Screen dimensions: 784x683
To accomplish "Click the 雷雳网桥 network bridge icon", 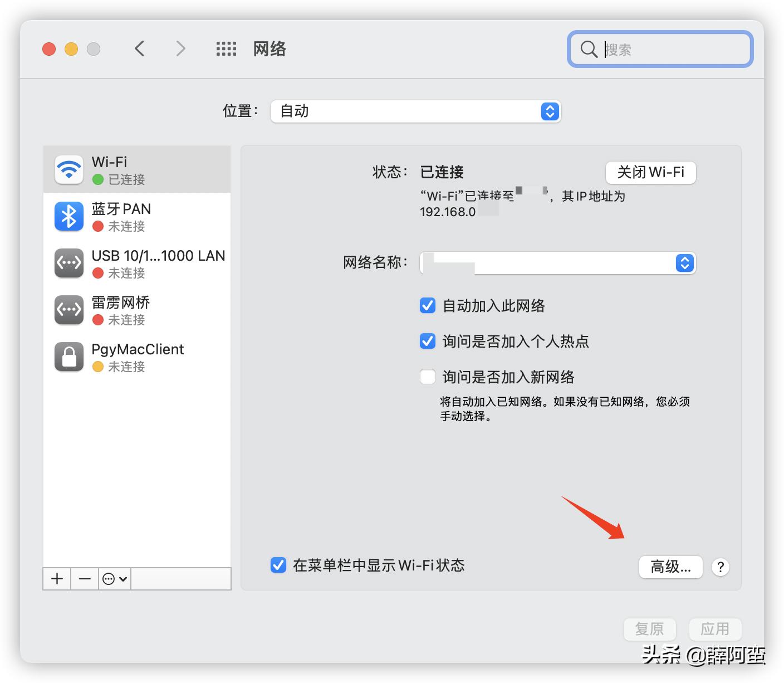I will 68,310.
